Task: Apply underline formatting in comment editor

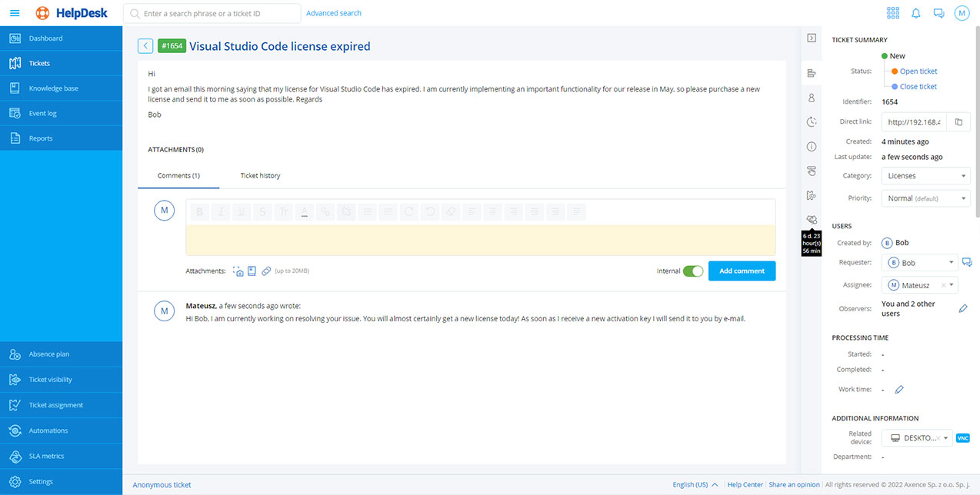Action: 242,211
